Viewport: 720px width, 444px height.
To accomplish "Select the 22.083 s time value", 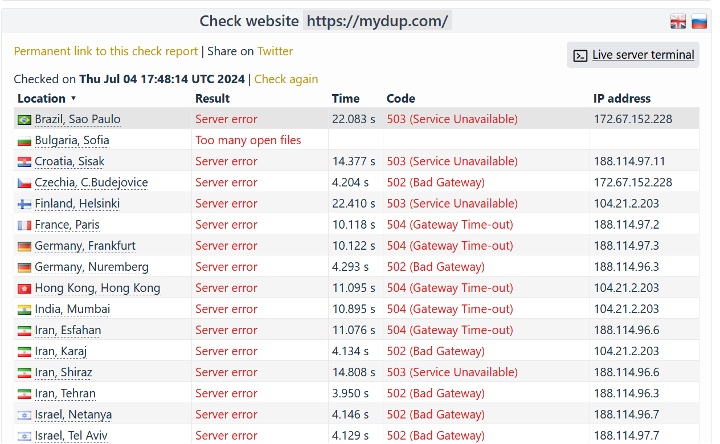I will [x=354, y=119].
